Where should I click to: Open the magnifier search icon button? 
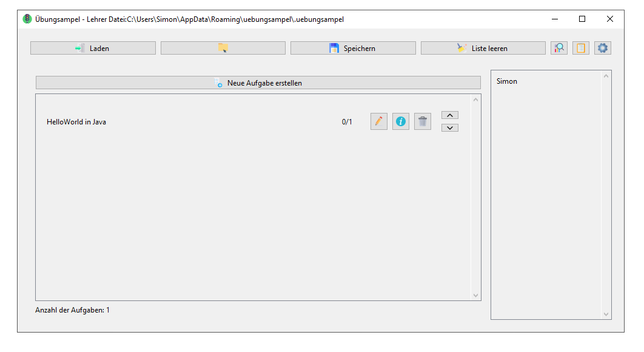tap(559, 48)
